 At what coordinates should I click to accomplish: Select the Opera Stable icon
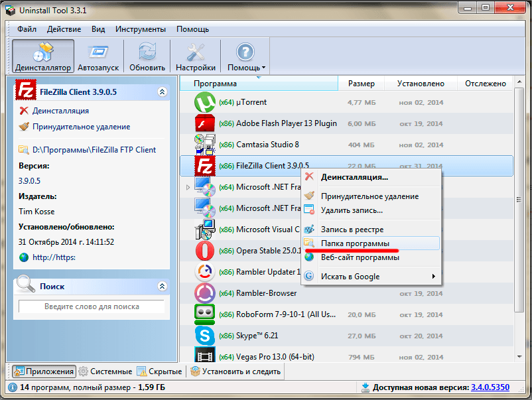click(x=205, y=251)
